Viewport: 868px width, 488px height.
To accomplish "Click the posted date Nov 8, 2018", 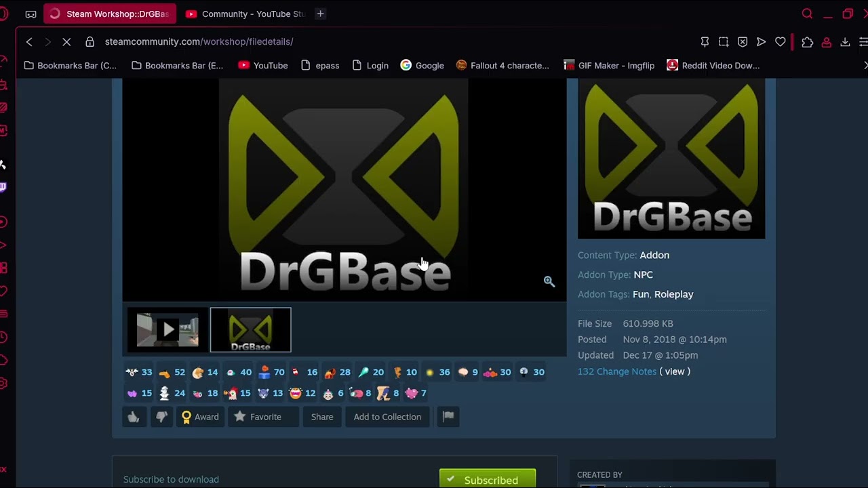I will [675, 339].
